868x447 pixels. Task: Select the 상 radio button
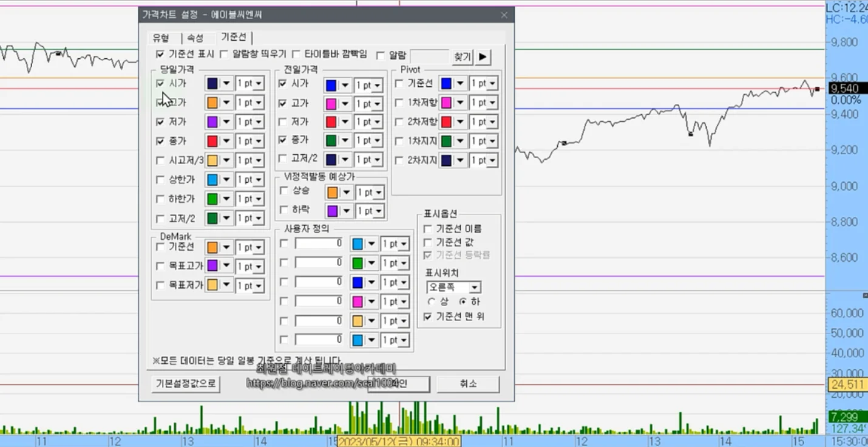(432, 301)
